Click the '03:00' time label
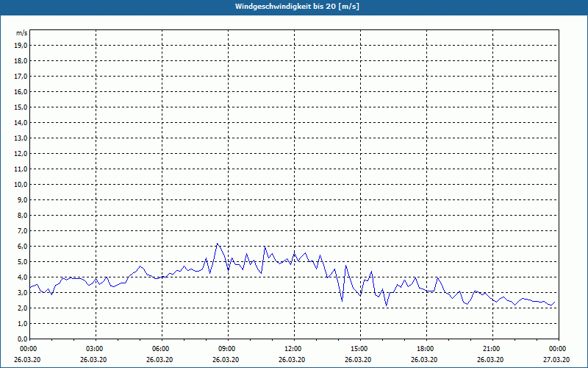The image size is (588, 368). pyautogui.click(x=96, y=349)
